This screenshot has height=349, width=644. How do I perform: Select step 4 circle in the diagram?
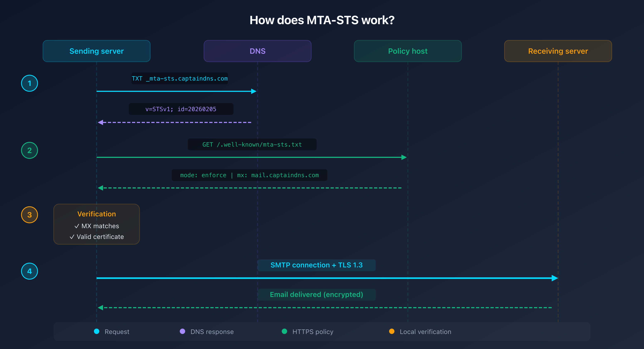coord(29,271)
